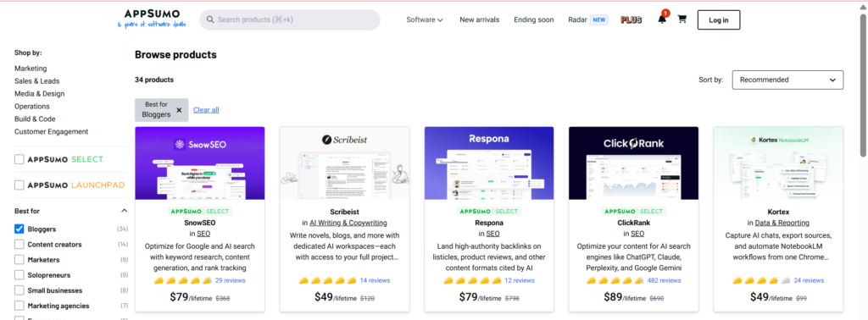This screenshot has height=320, width=868.
Task: Check the Solopreneurs checkbox
Action: 19,275
